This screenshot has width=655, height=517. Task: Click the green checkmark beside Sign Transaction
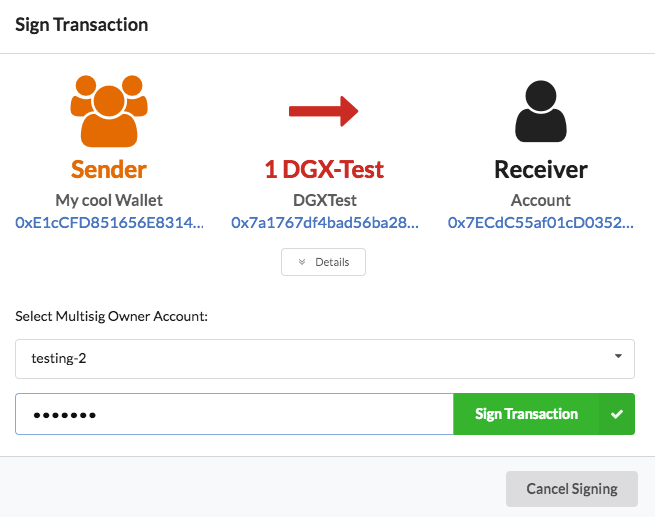tap(616, 414)
